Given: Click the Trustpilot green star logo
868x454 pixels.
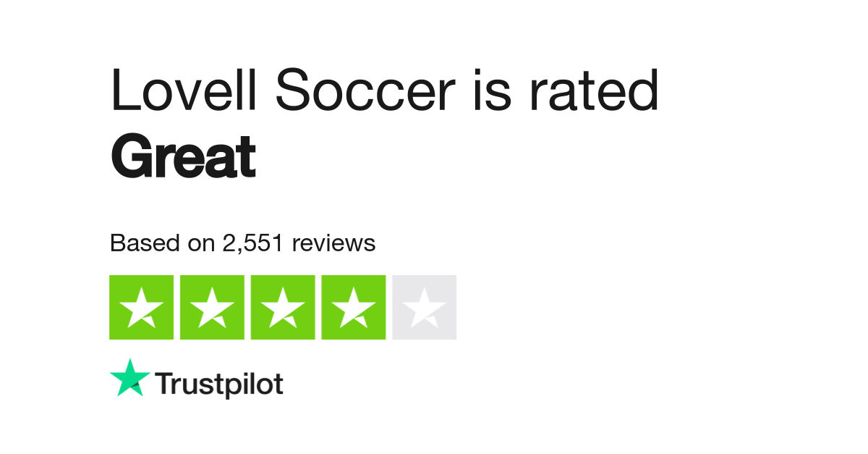Looking at the screenshot, I should (x=130, y=378).
